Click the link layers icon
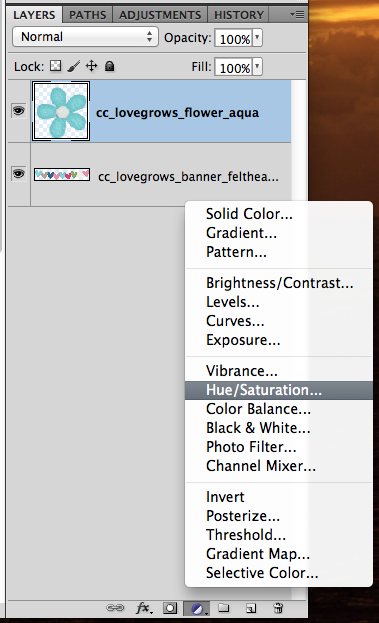The image size is (379, 623). [x=115, y=608]
